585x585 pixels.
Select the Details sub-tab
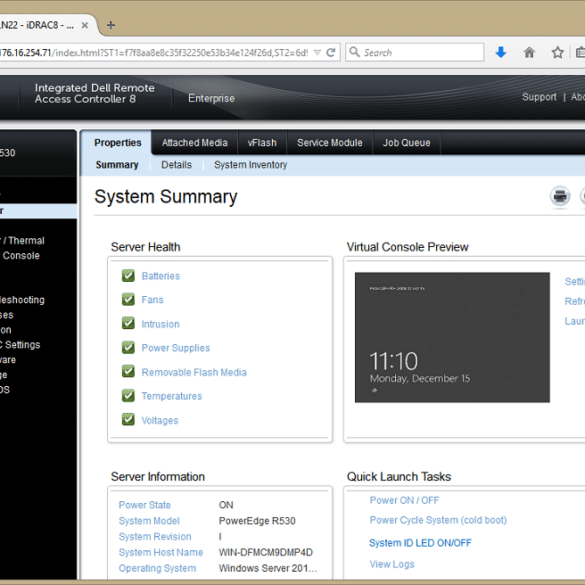[176, 165]
